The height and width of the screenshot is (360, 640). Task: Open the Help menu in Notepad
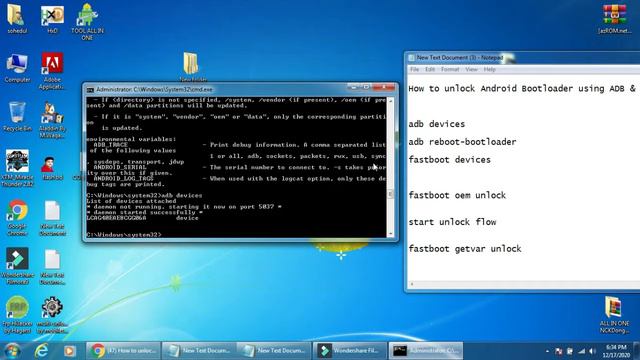click(x=489, y=69)
